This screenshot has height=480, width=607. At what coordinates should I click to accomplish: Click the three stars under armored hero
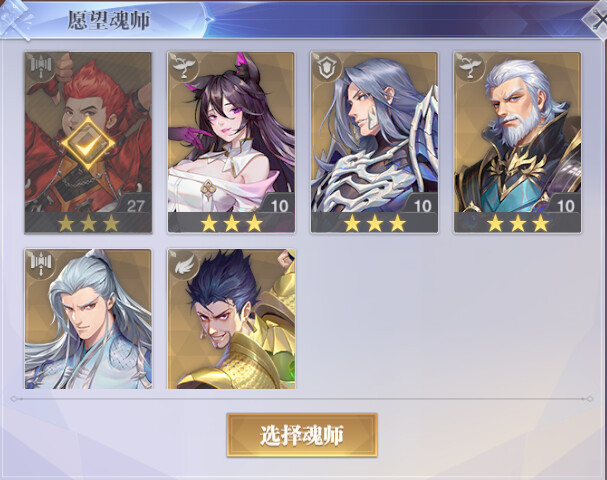click(x=375, y=223)
